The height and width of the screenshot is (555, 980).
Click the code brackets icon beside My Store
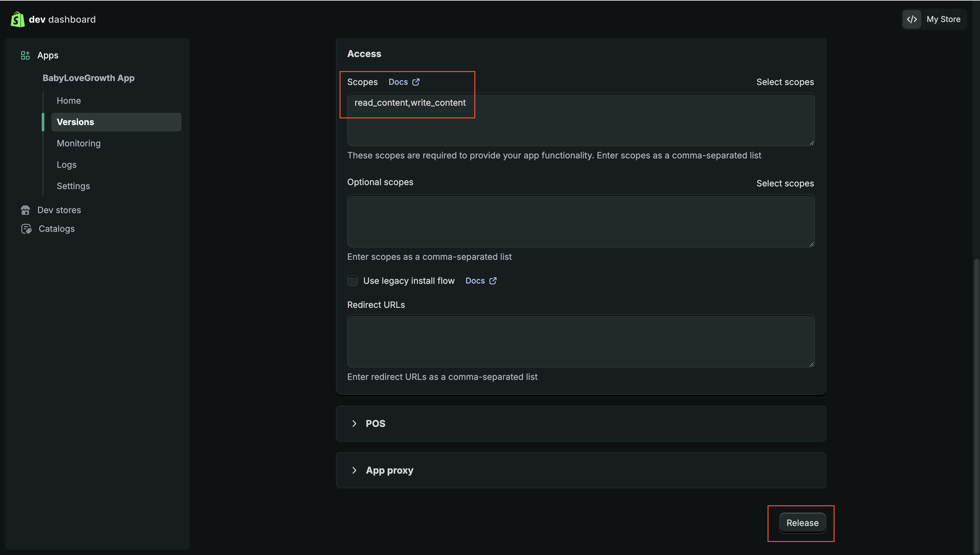[912, 19]
